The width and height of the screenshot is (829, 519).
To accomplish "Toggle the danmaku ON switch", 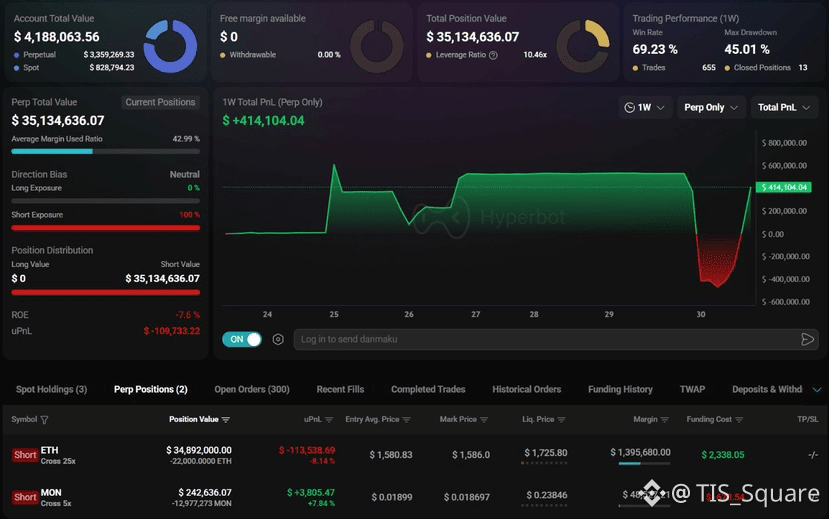I will pyautogui.click(x=242, y=339).
